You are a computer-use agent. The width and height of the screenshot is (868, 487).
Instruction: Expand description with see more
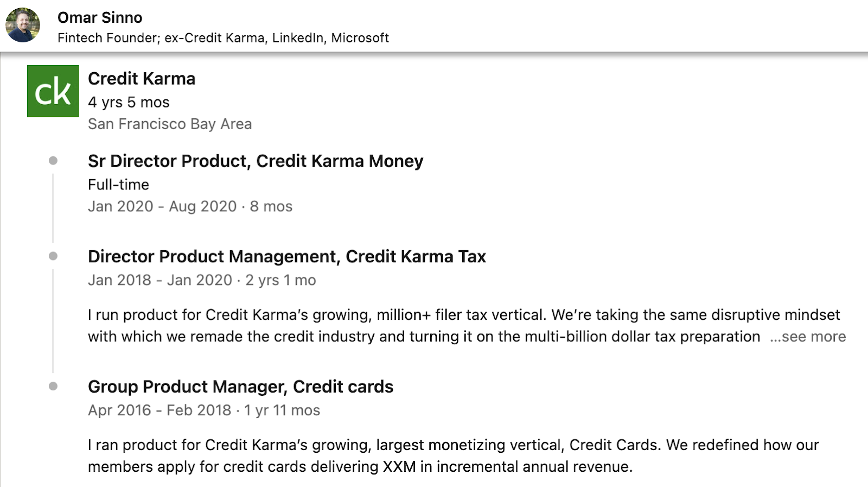click(x=808, y=337)
